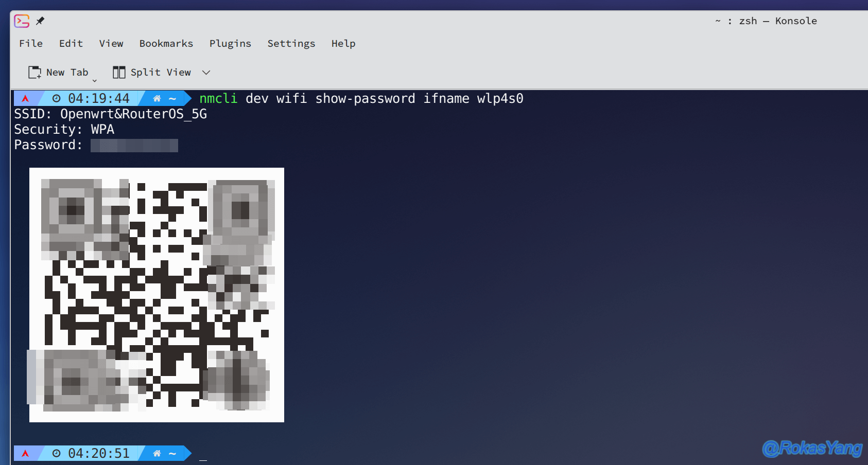868x465 pixels.
Task: Click the Arch logo in first prompt
Action: pos(25,98)
